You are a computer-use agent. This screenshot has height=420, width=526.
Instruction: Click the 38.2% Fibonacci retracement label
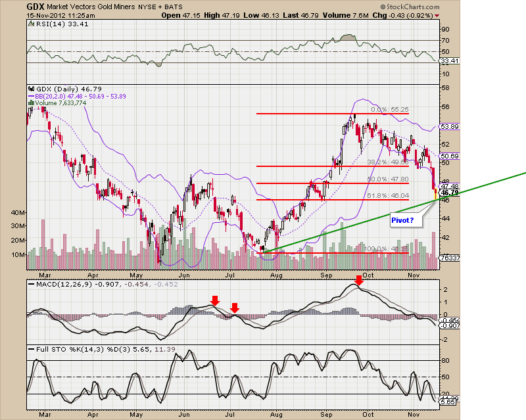pos(388,162)
